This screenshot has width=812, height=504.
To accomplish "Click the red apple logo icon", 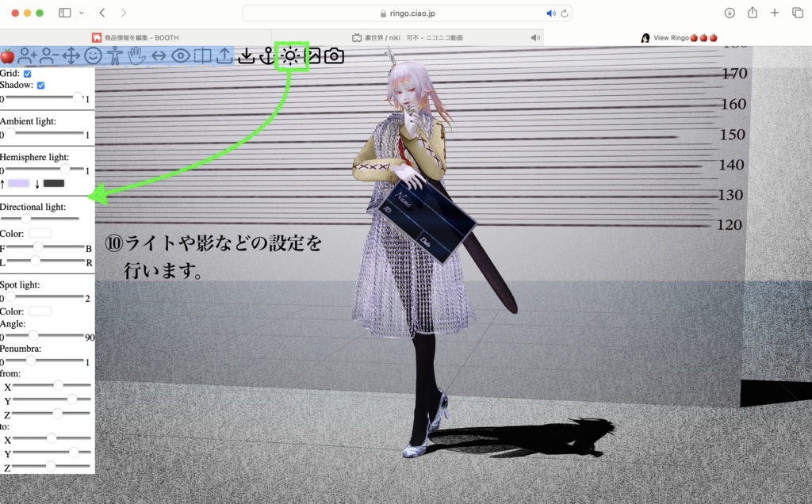I will [x=7, y=55].
